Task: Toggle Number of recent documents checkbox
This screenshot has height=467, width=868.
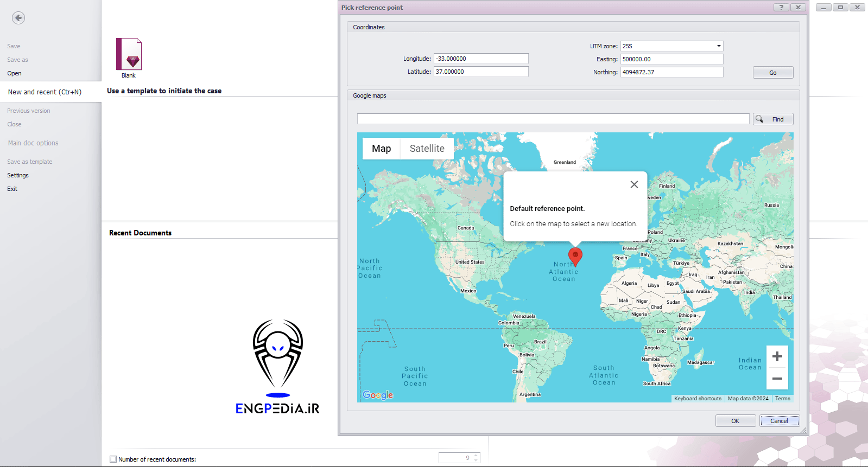Action: click(113, 459)
